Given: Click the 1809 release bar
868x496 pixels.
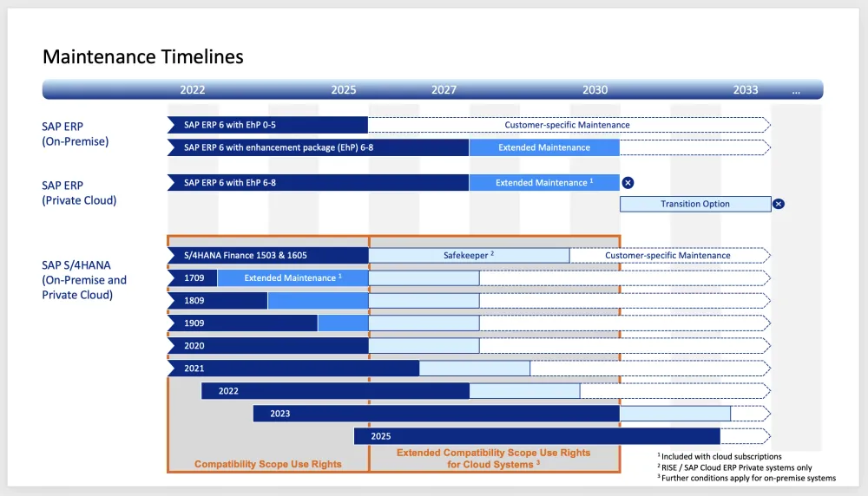Looking at the screenshot, I should point(217,301).
